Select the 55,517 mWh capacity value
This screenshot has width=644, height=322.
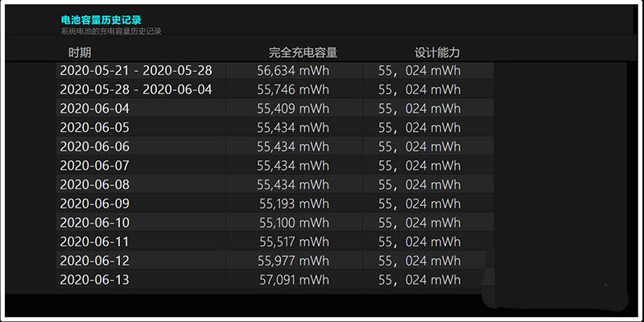pos(294,242)
